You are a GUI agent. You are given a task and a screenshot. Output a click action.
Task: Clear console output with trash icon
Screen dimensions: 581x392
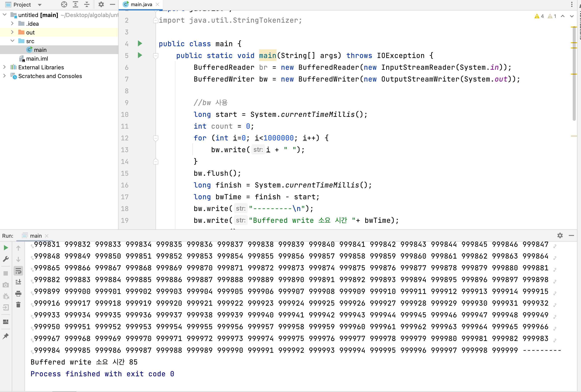click(18, 305)
